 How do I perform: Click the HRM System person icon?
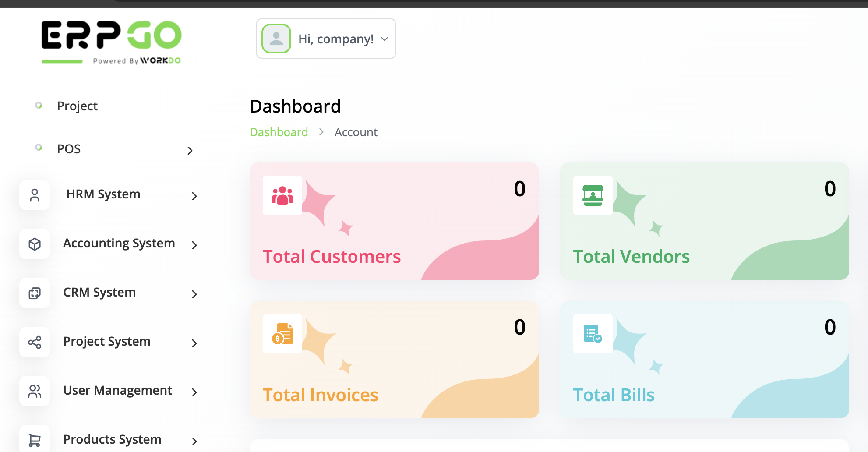(x=35, y=195)
